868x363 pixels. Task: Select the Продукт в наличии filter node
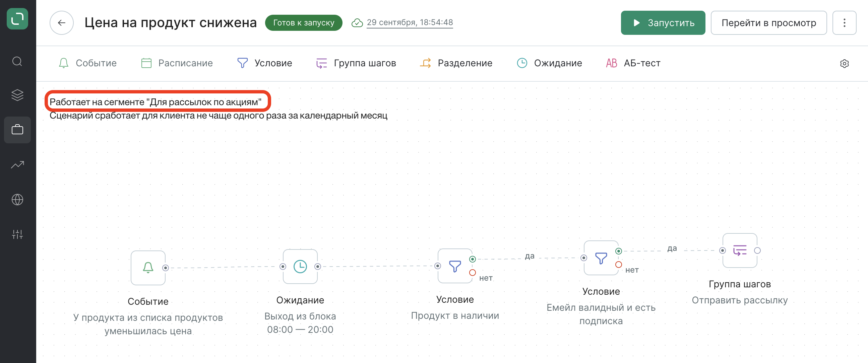pos(455,266)
